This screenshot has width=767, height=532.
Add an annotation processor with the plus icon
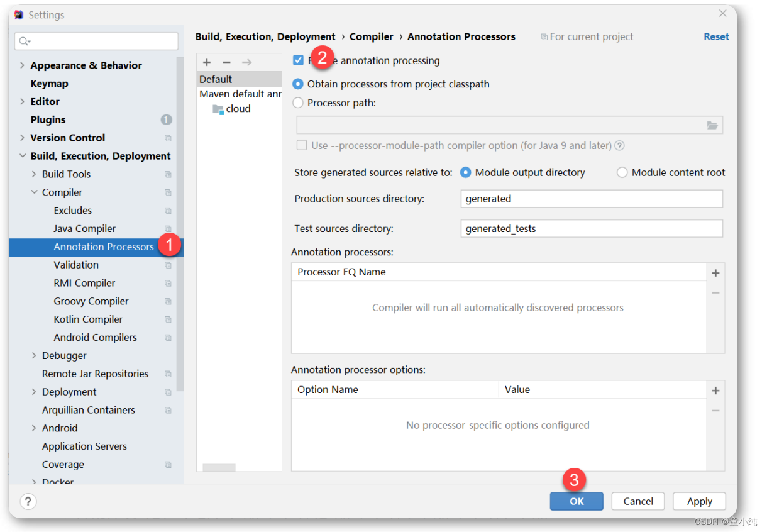[x=715, y=273]
